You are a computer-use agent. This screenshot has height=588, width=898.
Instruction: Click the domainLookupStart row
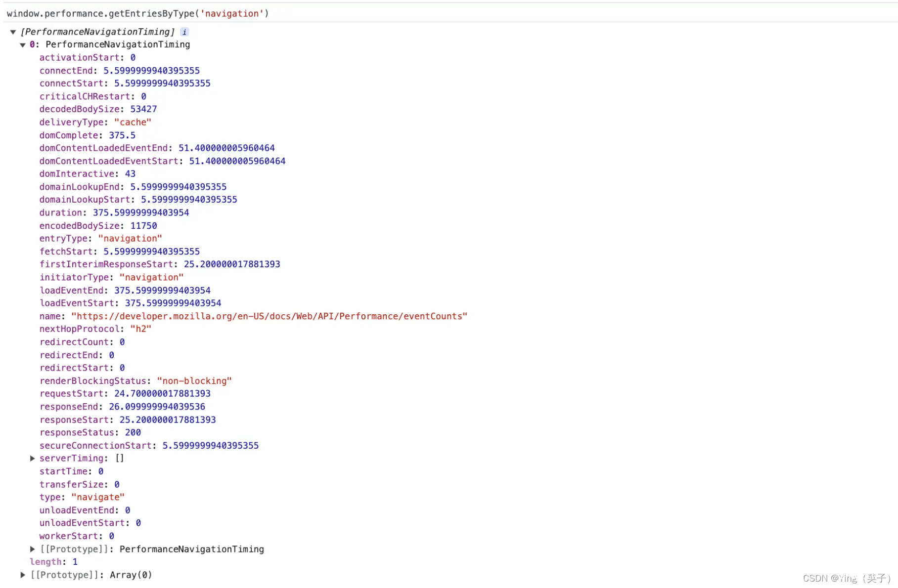pyautogui.click(x=138, y=199)
